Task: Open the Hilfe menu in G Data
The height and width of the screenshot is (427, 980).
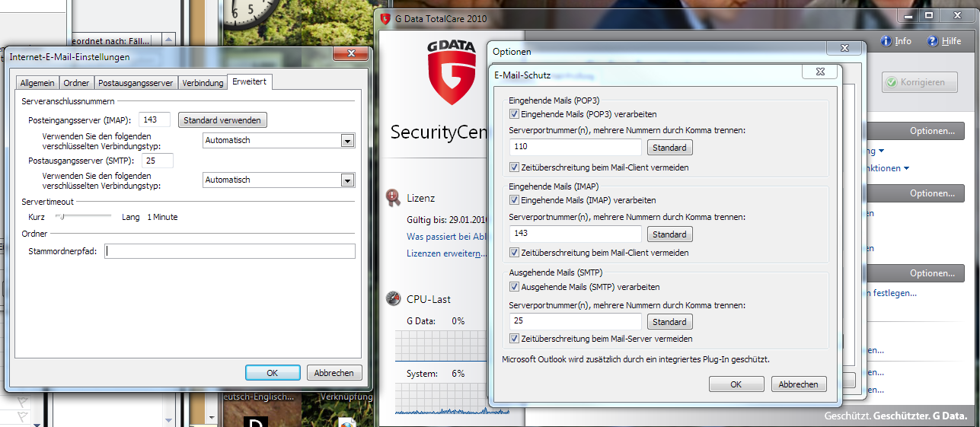Action: coord(951,41)
